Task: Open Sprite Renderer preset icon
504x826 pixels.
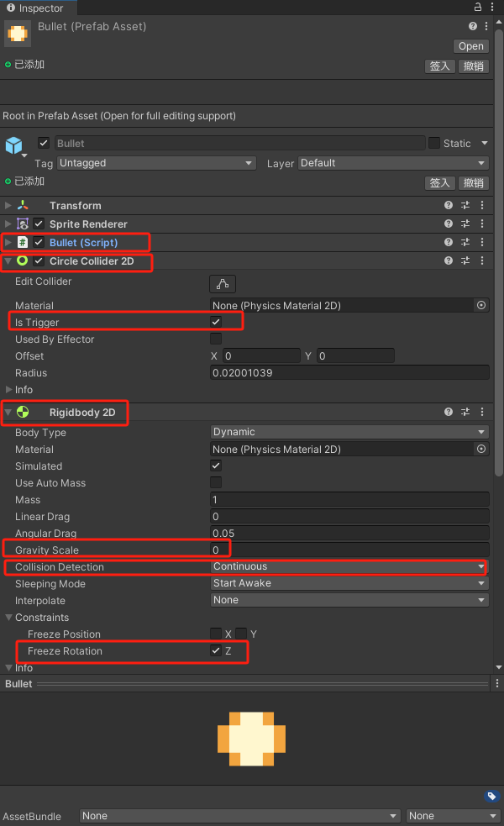Action: (x=465, y=224)
